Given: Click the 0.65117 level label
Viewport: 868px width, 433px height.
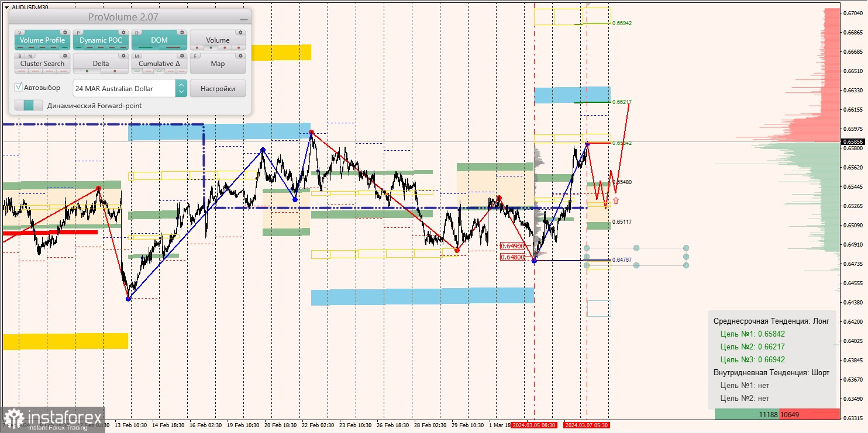Looking at the screenshot, I should [x=622, y=223].
